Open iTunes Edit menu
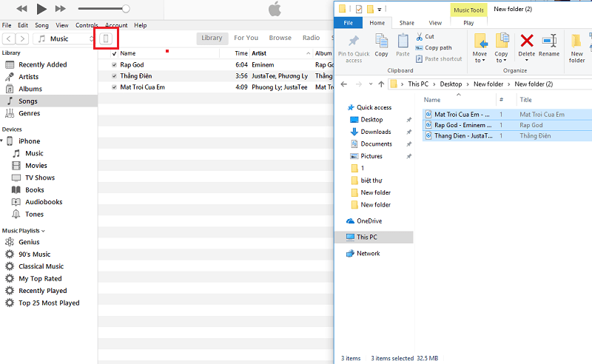This screenshot has width=592, height=364. 23,25
